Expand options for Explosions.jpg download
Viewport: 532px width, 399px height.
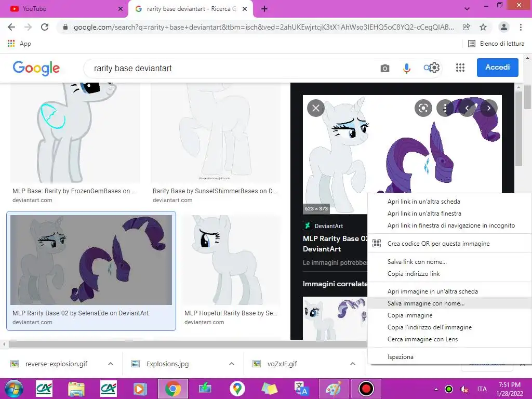[x=232, y=364]
